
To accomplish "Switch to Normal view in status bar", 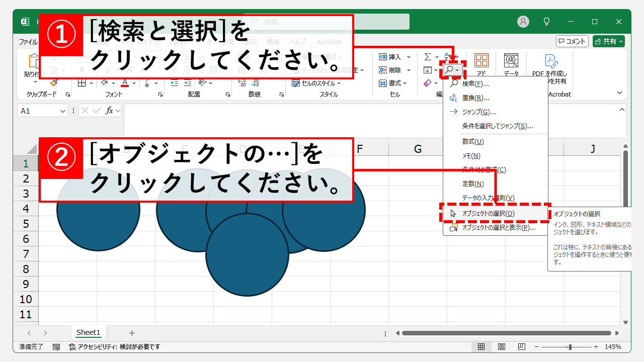I will [481, 347].
